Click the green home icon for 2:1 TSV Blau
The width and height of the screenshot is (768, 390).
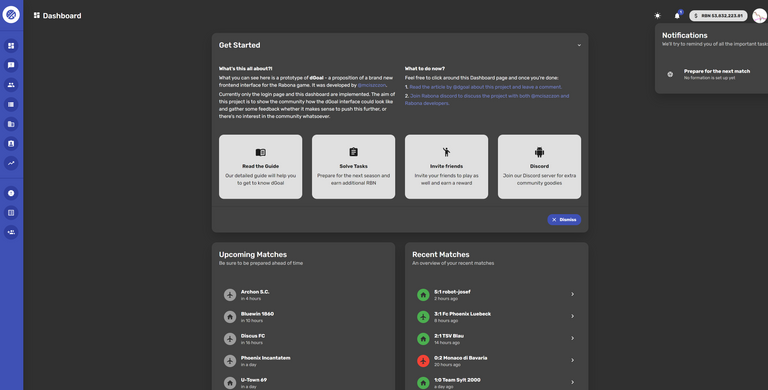[x=423, y=339]
